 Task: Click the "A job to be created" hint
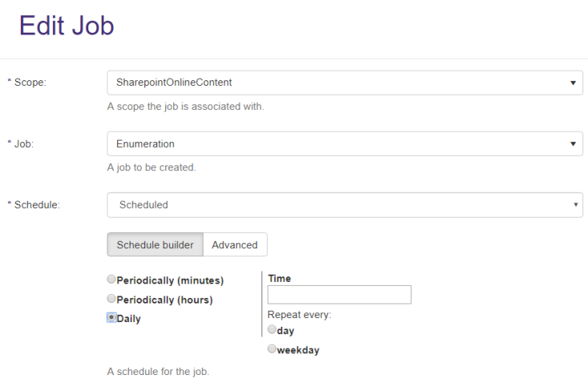152,167
